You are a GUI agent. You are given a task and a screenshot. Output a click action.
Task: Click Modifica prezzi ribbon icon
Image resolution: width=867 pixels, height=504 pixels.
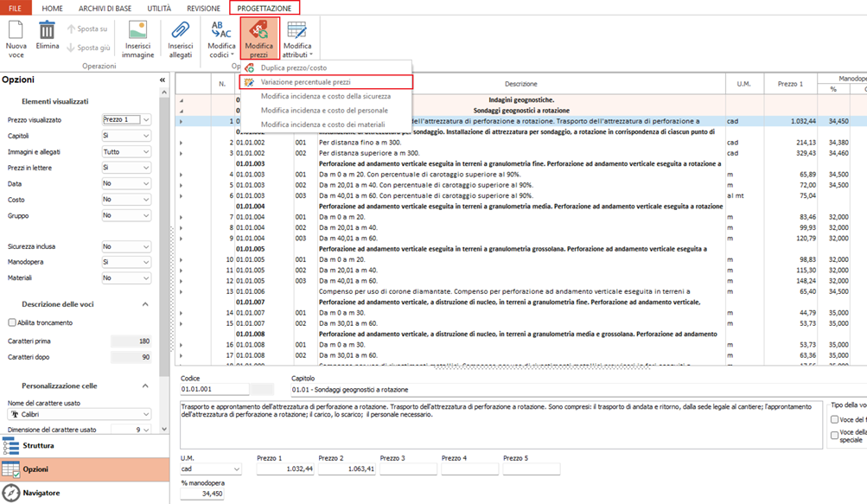[x=258, y=29]
